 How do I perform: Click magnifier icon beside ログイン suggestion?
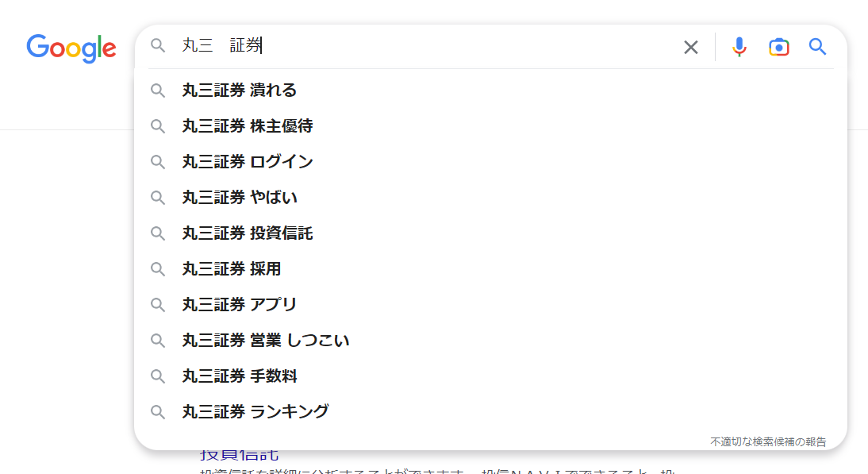[158, 162]
